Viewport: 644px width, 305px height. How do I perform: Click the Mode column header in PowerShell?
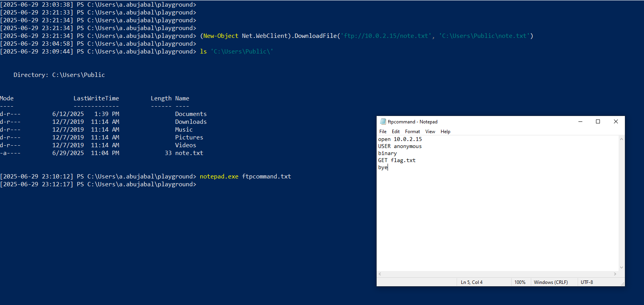click(x=7, y=98)
